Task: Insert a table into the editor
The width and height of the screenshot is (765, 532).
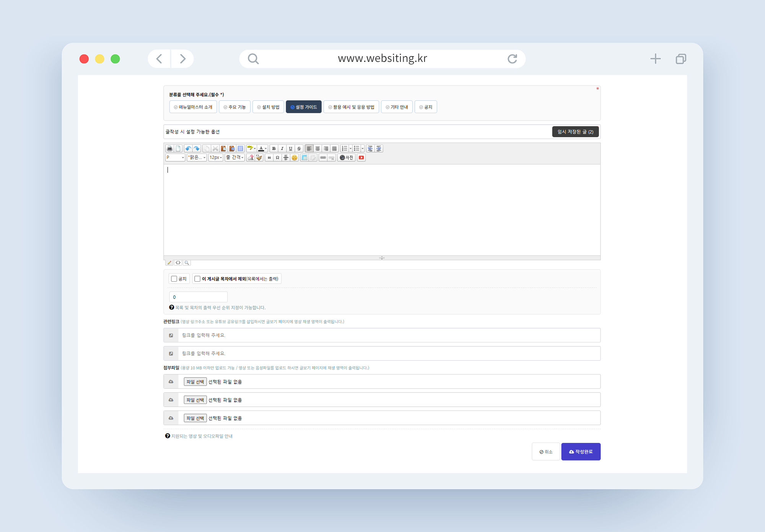Action: [x=304, y=158]
